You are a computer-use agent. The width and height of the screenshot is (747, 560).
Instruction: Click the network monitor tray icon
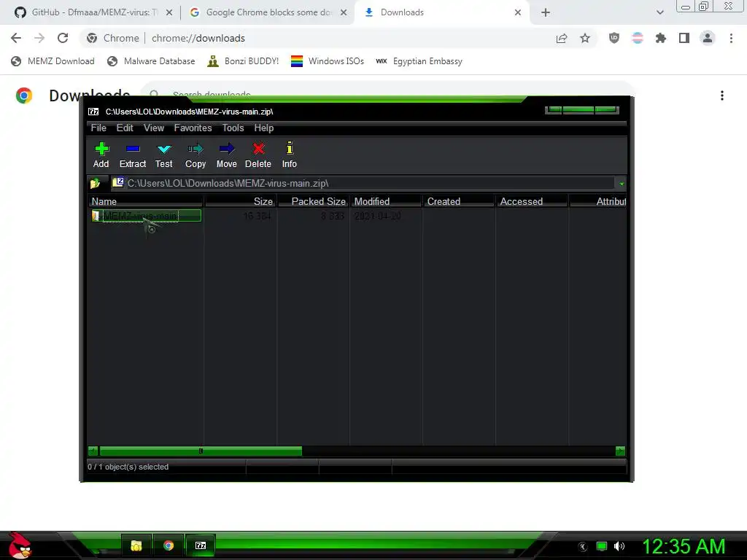pos(602,546)
